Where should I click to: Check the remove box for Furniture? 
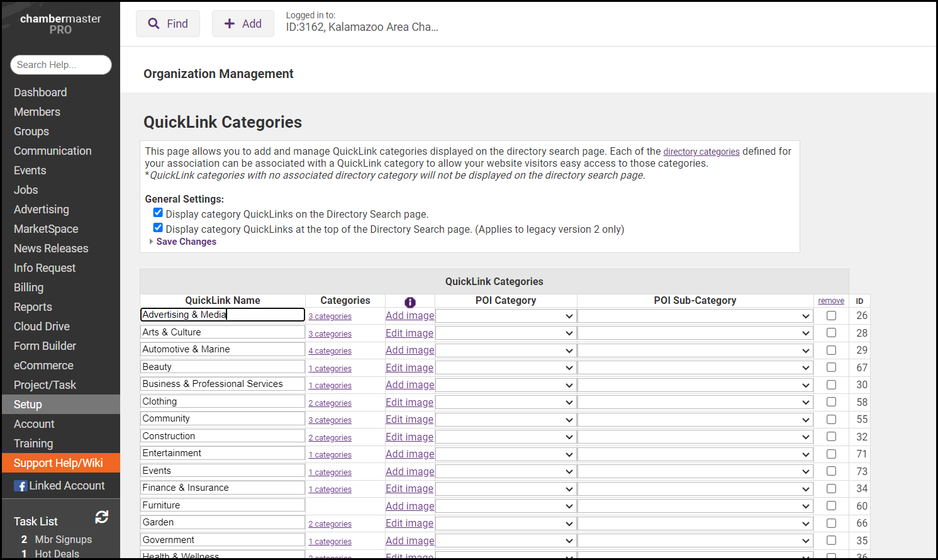point(831,506)
